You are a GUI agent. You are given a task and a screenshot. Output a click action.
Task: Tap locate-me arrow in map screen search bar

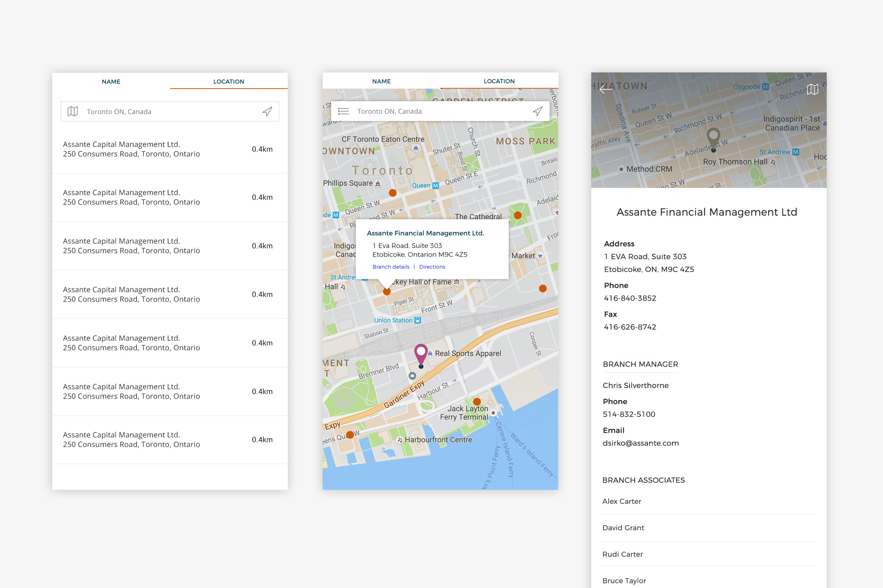tap(538, 111)
